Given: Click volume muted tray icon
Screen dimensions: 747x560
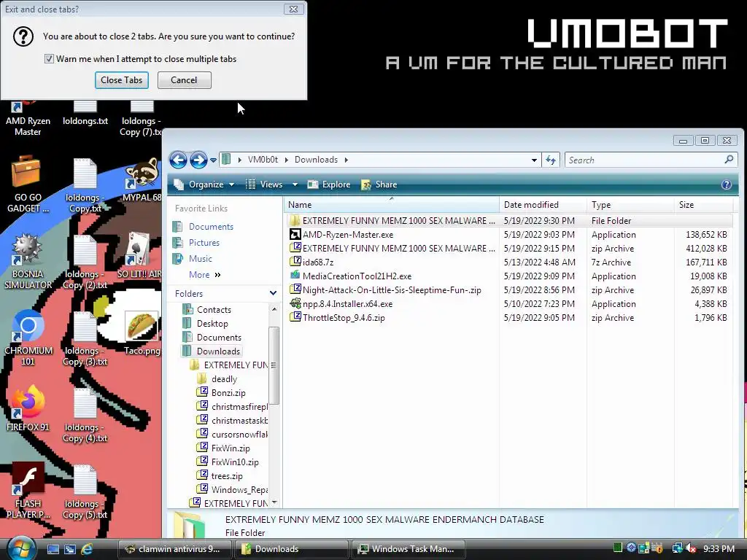Looking at the screenshot, I should pyautogui.click(x=692, y=549).
